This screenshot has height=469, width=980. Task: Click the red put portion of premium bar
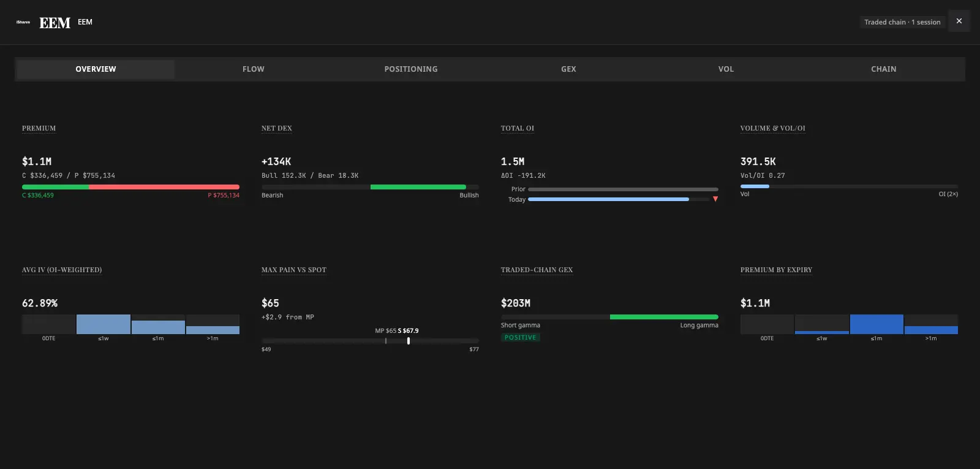[164, 187]
